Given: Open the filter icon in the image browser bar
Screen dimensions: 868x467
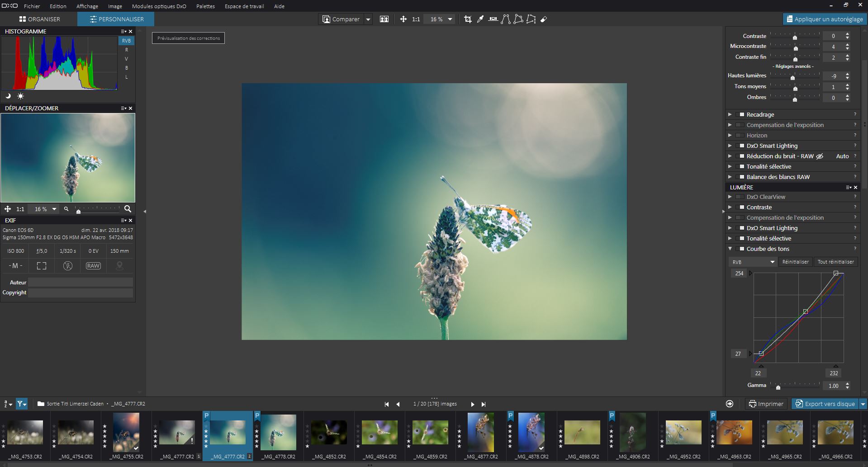Looking at the screenshot, I should 22,404.
